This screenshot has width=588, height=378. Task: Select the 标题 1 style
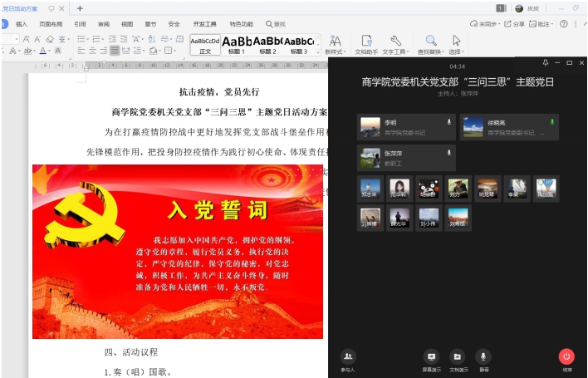click(236, 45)
